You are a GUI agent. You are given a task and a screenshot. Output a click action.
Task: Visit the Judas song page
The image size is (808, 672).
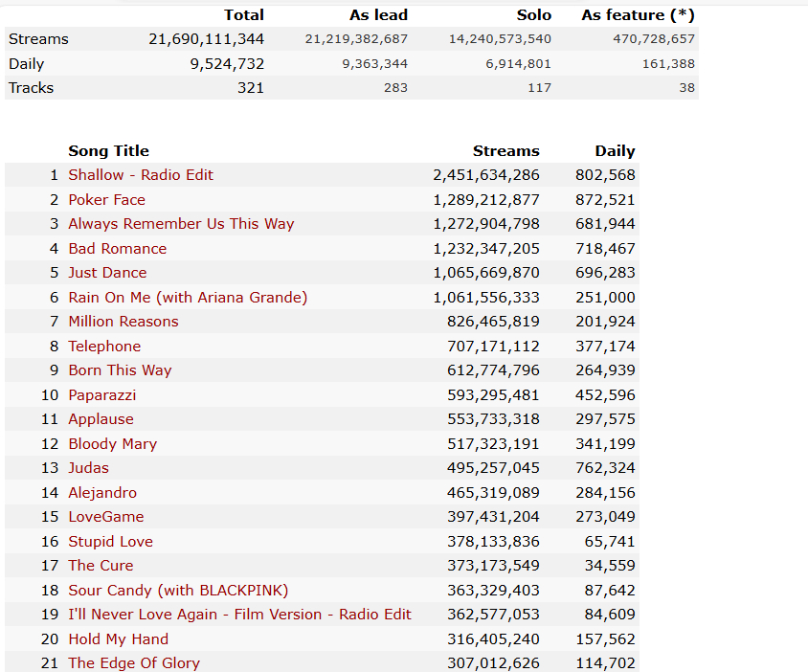click(x=89, y=468)
